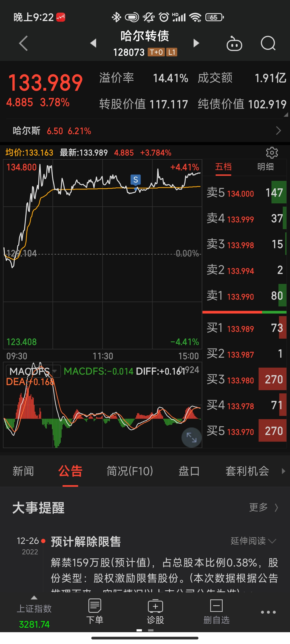Tap the back arrow icon
This screenshot has width=290, height=644.
(x=24, y=43)
